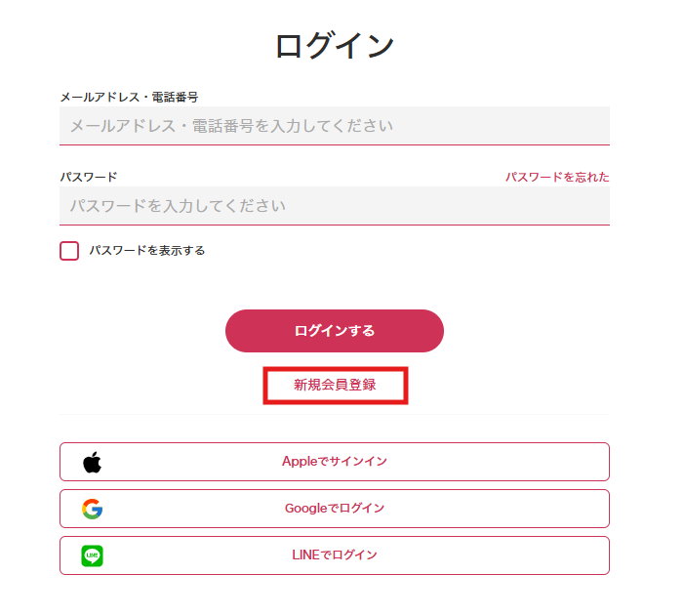This screenshot has height=616, width=684.
Task: Select the LINEでログイン button text
Action: point(335,555)
